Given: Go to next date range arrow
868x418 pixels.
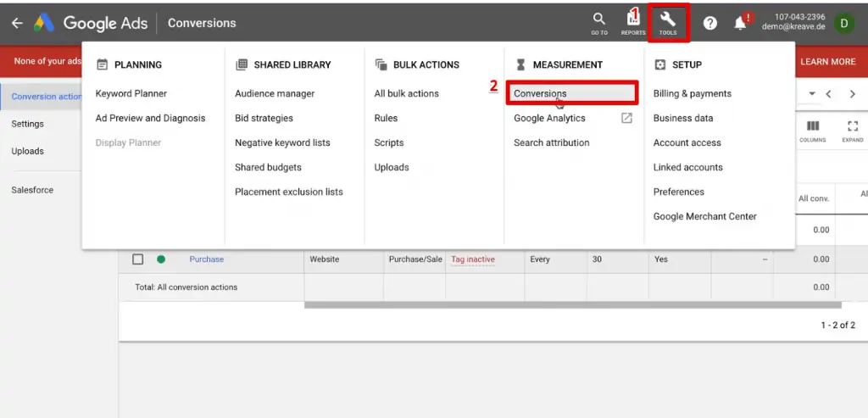Looking at the screenshot, I should (853, 94).
